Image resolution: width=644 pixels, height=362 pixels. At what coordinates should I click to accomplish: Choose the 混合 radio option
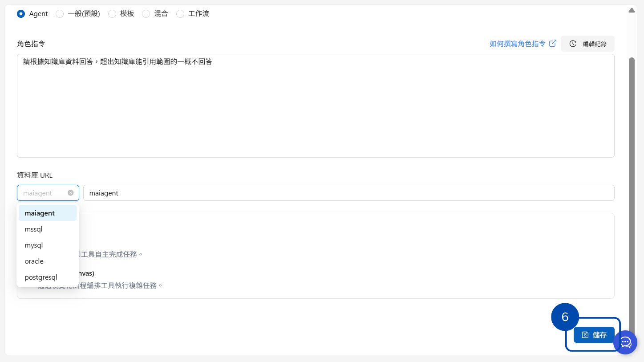[x=146, y=14]
